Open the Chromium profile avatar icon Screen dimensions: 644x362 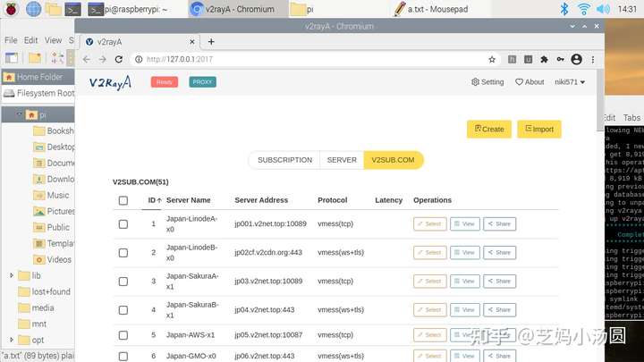tap(577, 60)
